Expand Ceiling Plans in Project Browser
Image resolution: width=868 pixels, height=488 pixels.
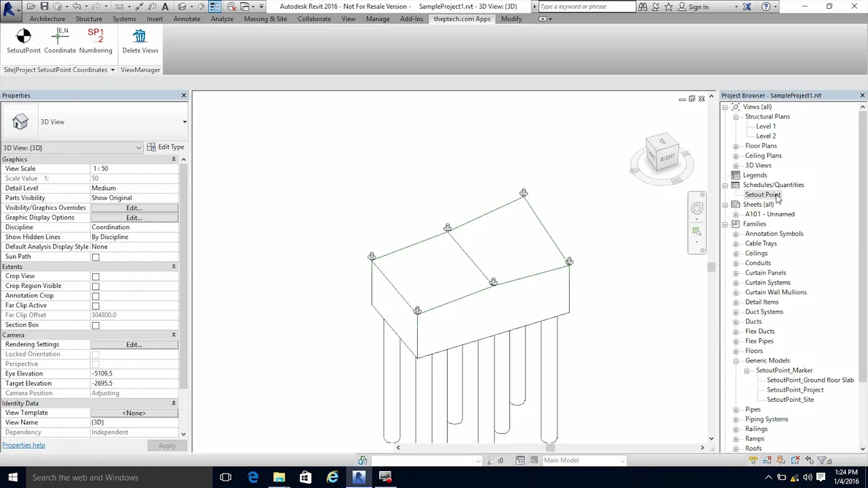click(x=736, y=156)
